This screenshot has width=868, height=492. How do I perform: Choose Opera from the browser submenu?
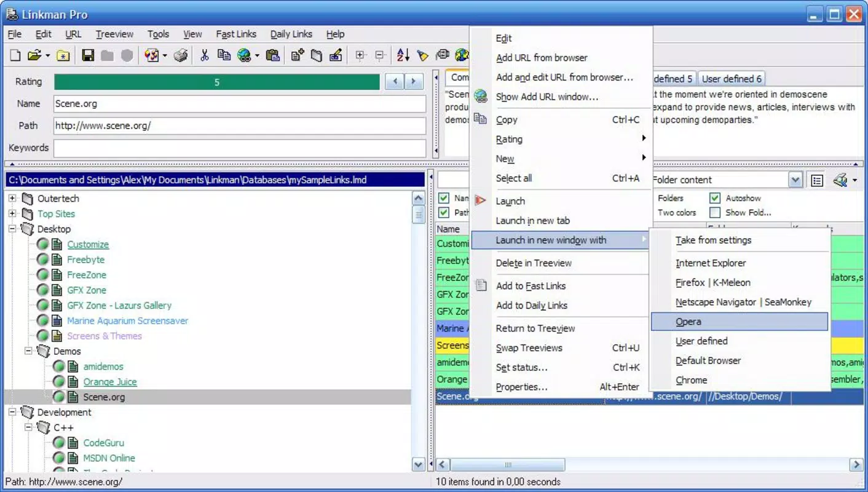pos(739,322)
